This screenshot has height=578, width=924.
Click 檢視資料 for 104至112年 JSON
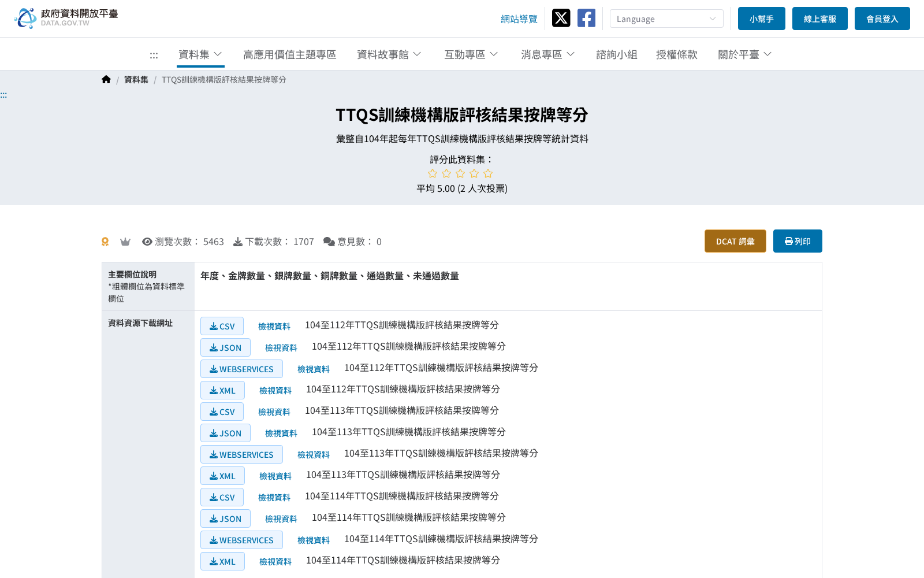pos(281,348)
